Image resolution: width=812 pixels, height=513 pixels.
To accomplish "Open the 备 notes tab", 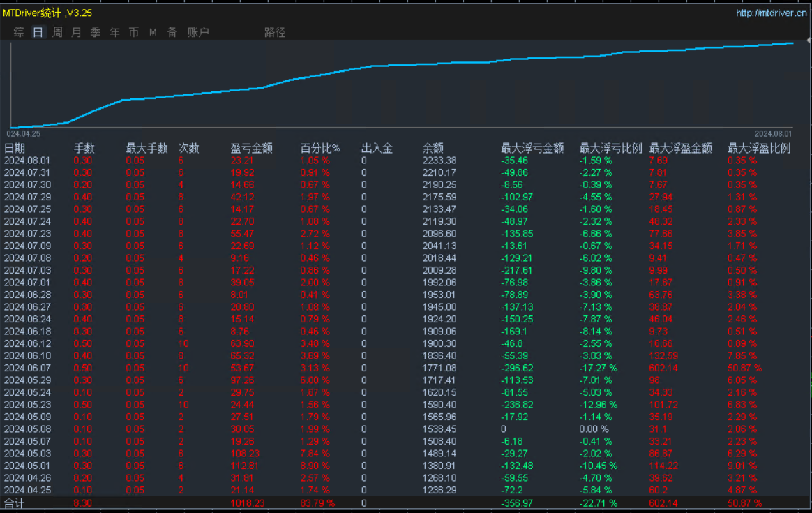I will pos(172,32).
